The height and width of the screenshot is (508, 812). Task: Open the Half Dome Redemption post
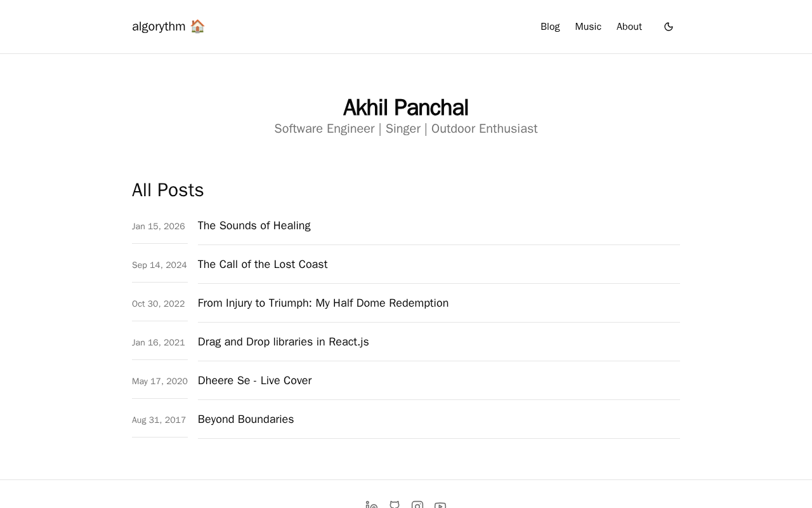pos(323,303)
